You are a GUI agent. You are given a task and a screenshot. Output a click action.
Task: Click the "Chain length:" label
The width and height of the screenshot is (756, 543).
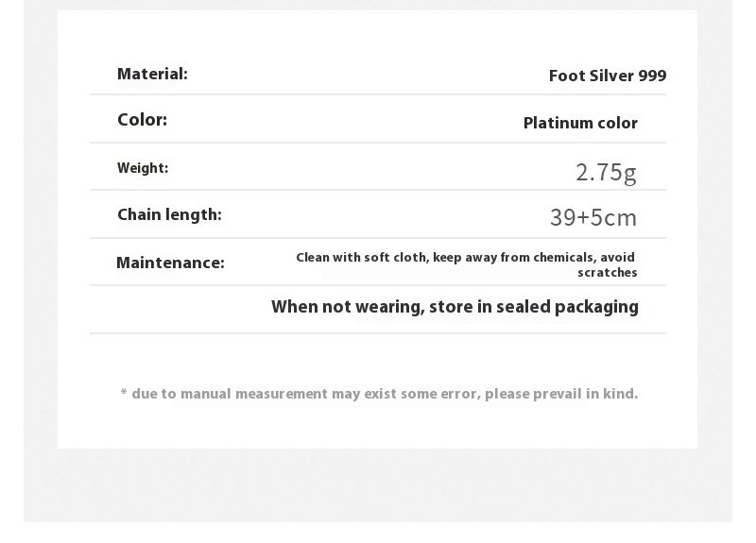click(169, 214)
